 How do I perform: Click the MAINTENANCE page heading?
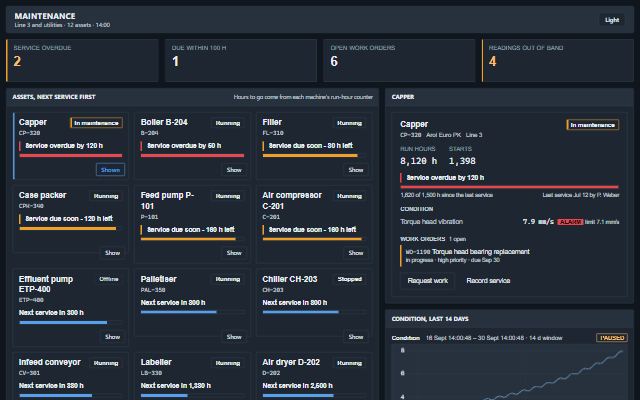pos(45,16)
